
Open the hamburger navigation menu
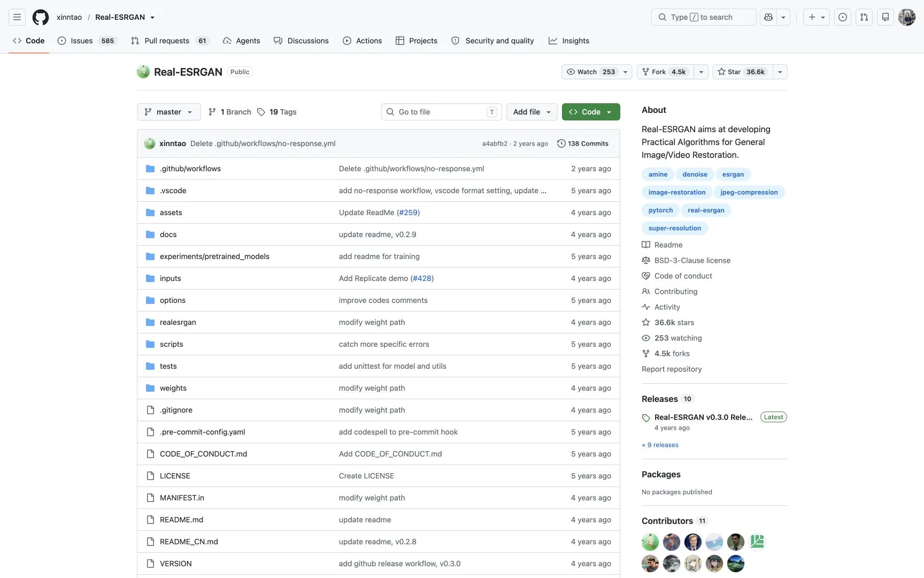pyautogui.click(x=17, y=17)
